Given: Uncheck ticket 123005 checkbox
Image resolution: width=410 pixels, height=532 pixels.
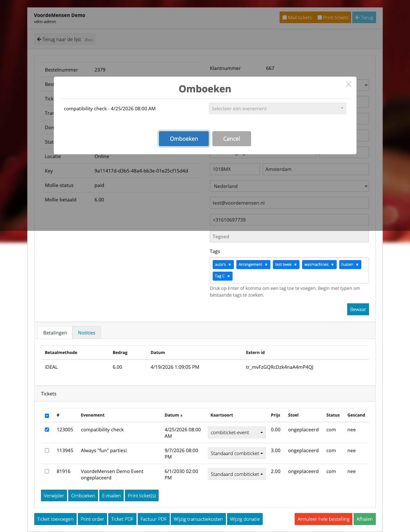Looking at the screenshot, I should click(x=47, y=430).
